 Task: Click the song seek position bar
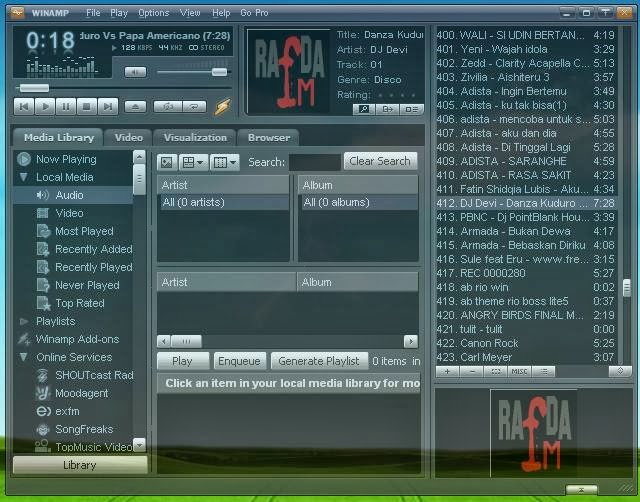[124, 88]
